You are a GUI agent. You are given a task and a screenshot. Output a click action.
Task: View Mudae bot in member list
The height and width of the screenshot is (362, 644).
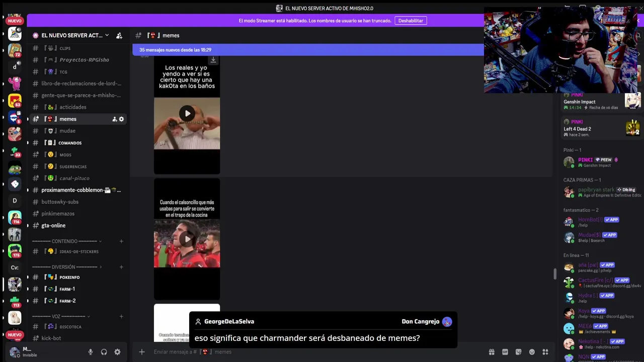point(601,237)
